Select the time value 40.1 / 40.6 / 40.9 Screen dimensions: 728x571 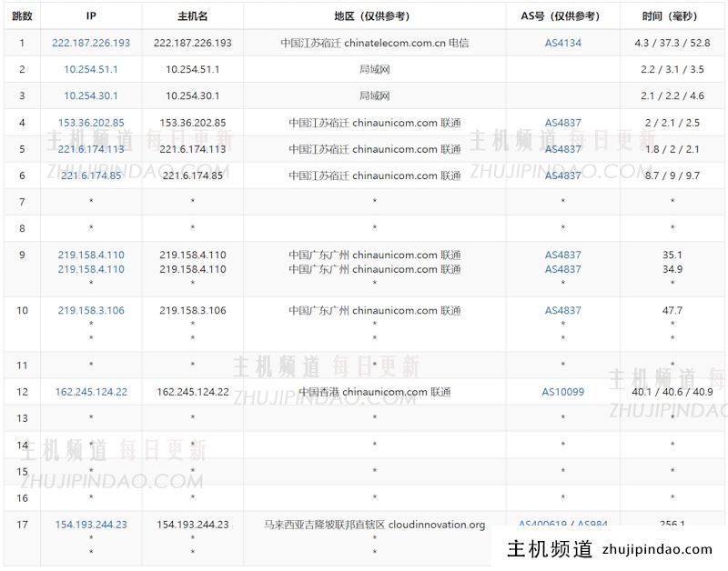click(672, 392)
